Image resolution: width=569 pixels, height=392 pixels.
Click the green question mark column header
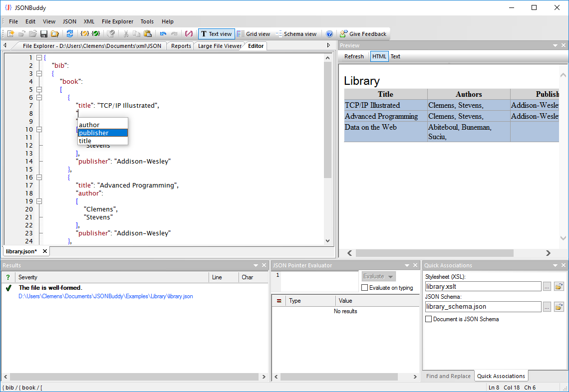pos(8,277)
